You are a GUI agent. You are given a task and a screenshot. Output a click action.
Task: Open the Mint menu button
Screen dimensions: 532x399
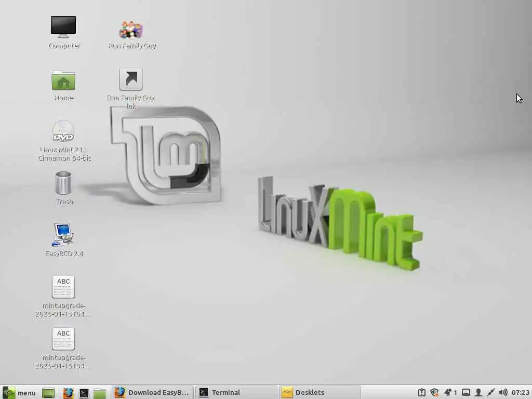[x=19, y=393]
